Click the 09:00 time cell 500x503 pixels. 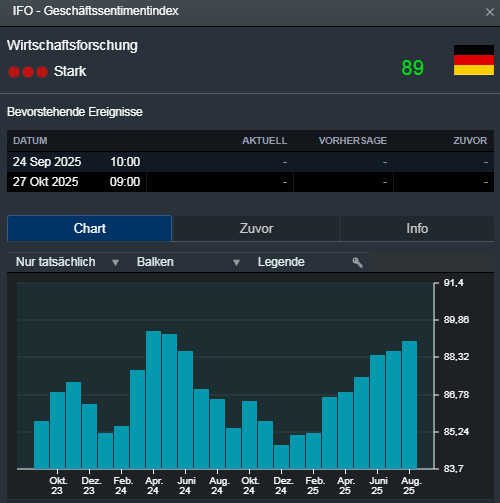125,182
